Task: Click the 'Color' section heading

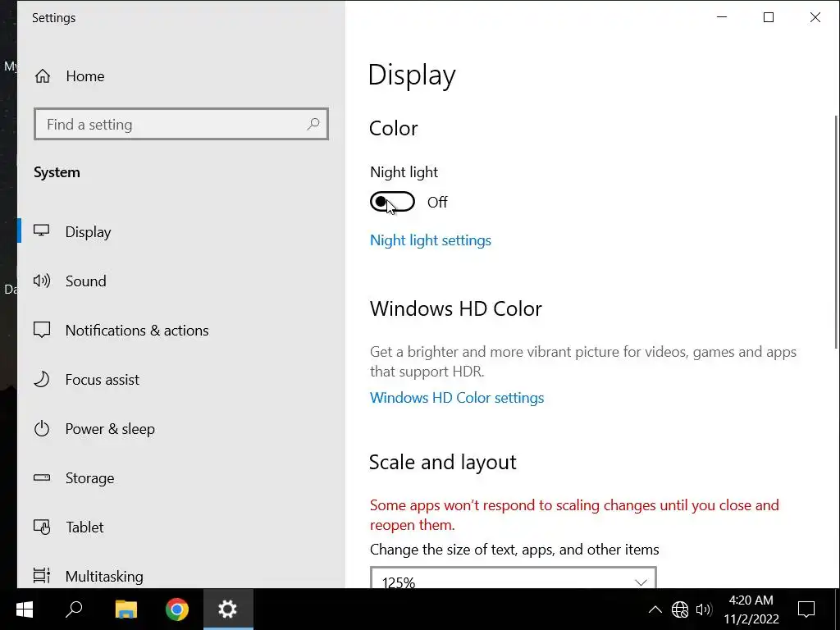Action: [393, 129]
